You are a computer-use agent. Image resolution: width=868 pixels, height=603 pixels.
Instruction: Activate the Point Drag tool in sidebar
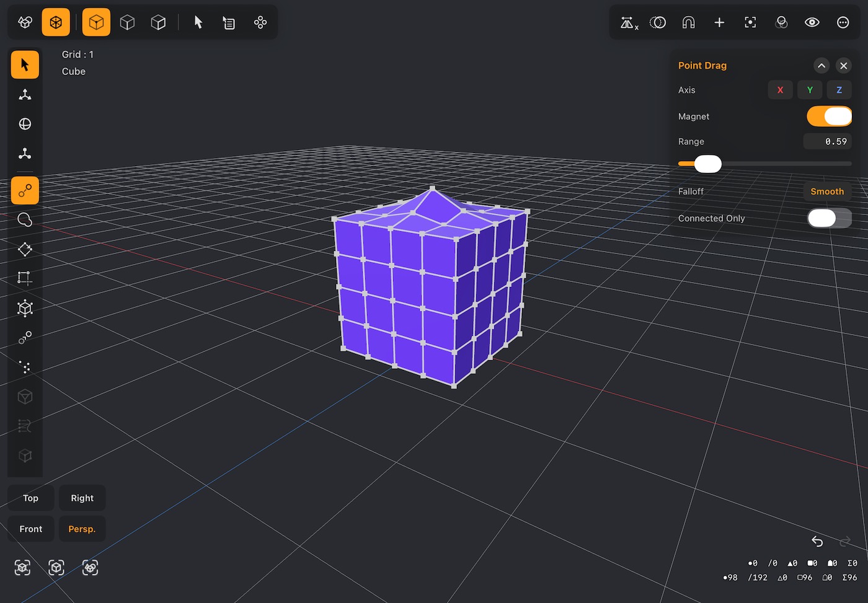click(25, 190)
